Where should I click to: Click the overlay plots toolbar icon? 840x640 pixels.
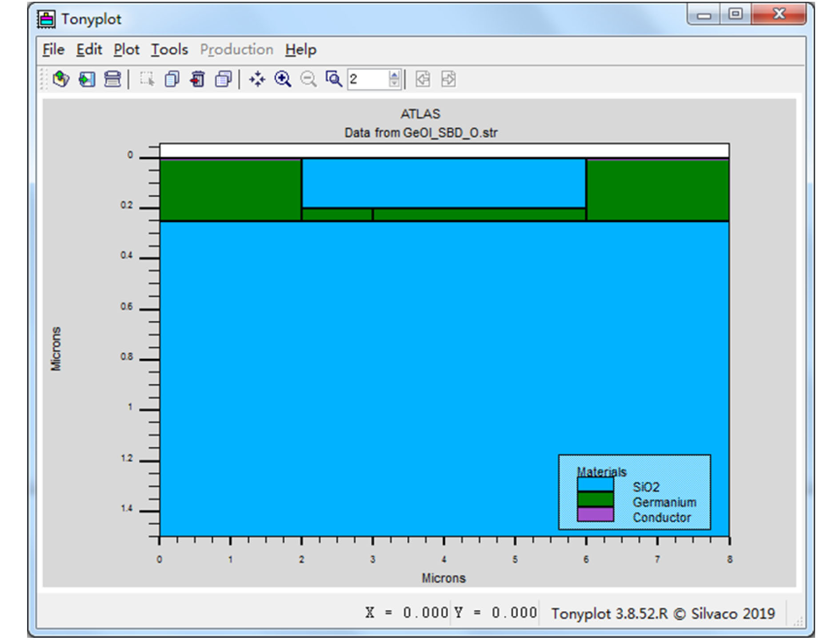[x=223, y=79]
